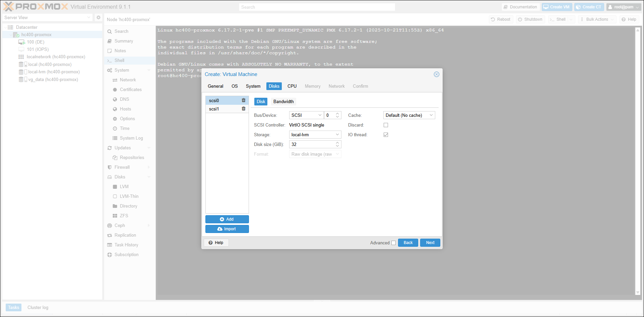Viewport: 644px width, 317px height.
Task: Click the Import disk button
Action: click(227, 229)
